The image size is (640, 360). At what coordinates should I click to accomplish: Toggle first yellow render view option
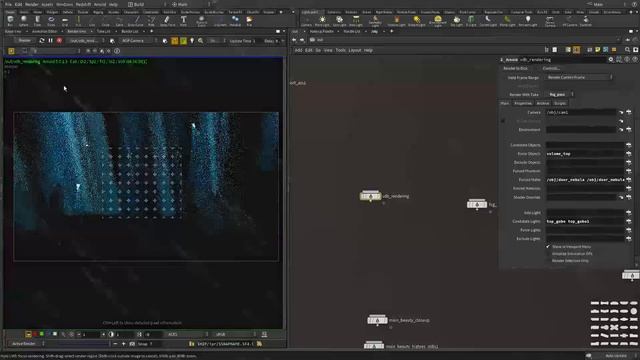(175, 41)
